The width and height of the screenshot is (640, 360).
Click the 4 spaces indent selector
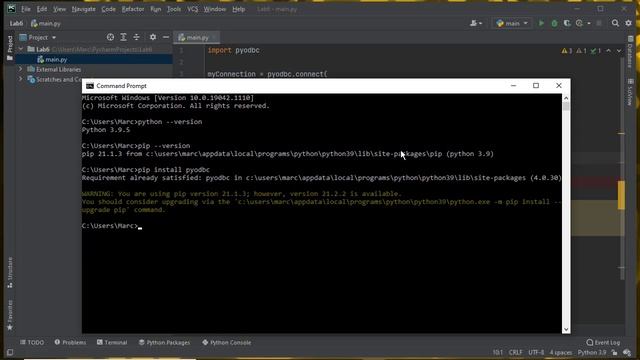point(560,353)
